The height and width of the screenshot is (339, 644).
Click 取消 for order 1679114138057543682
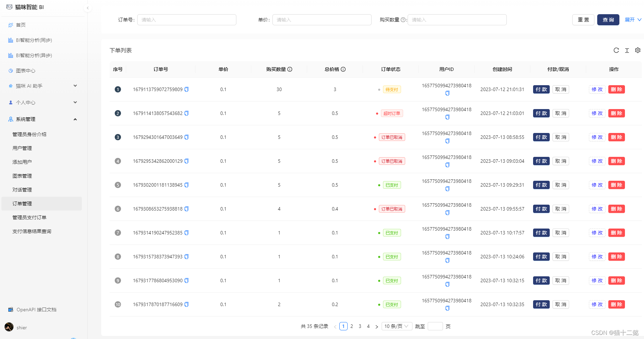coord(560,113)
